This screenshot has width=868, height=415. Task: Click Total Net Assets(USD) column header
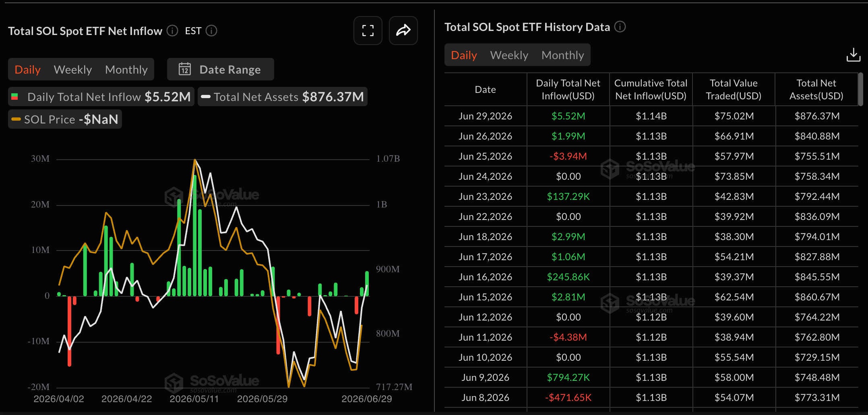point(816,89)
